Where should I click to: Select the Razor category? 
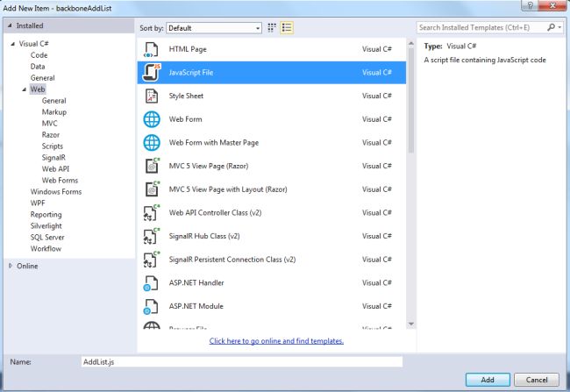[51, 134]
